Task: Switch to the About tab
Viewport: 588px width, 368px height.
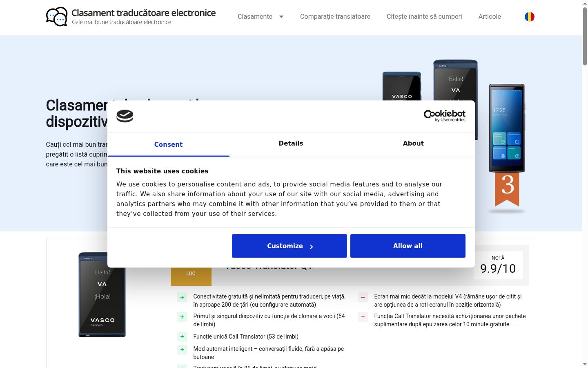Action: tap(413, 144)
